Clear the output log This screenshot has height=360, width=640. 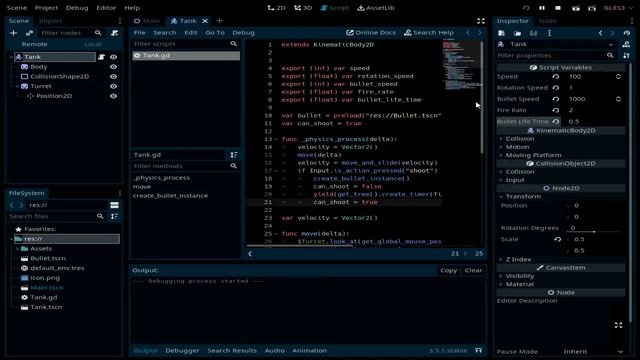point(473,270)
